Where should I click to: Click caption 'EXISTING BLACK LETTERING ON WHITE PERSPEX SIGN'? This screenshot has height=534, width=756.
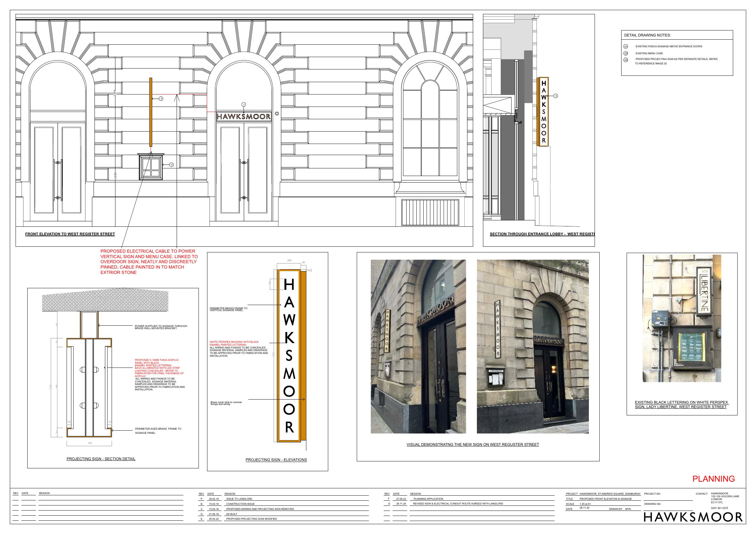681,405
